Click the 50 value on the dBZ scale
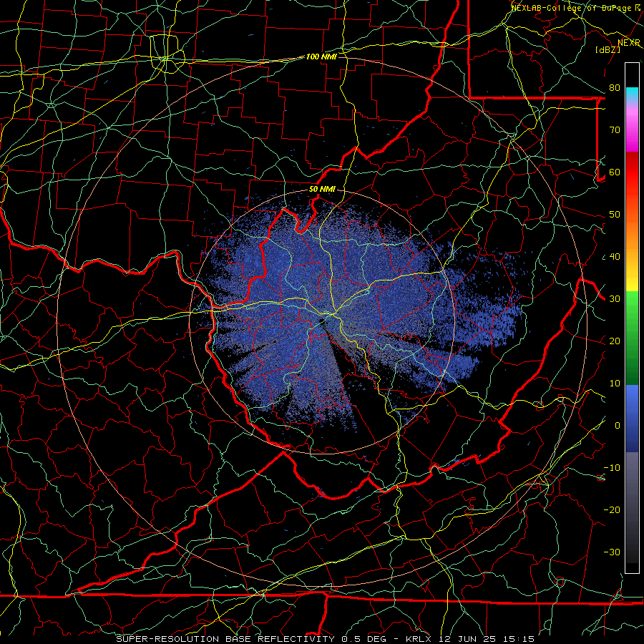Viewport: 644px width, 644px height. (615, 215)
